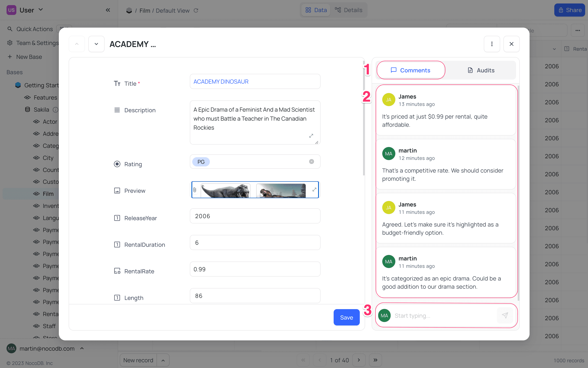
Task: Expand the New record options caret
Action: (x=163, y=360)
